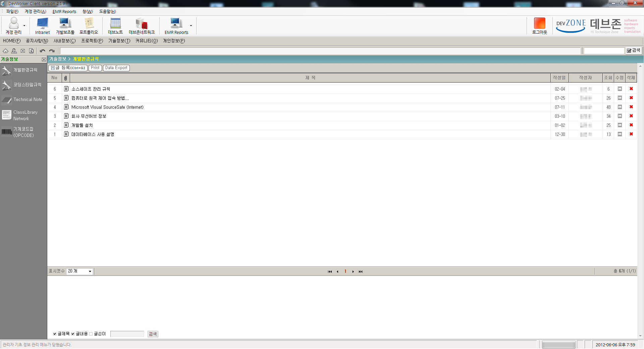Click the delete X for 소스세이프 관리 규칙

point(631,89)
